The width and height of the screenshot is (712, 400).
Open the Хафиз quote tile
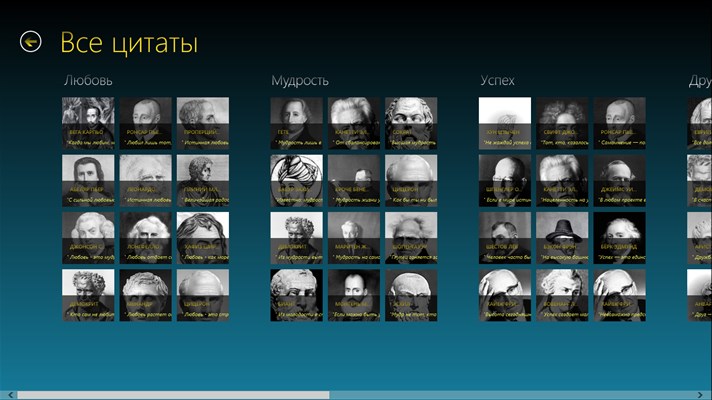point(203,238)
